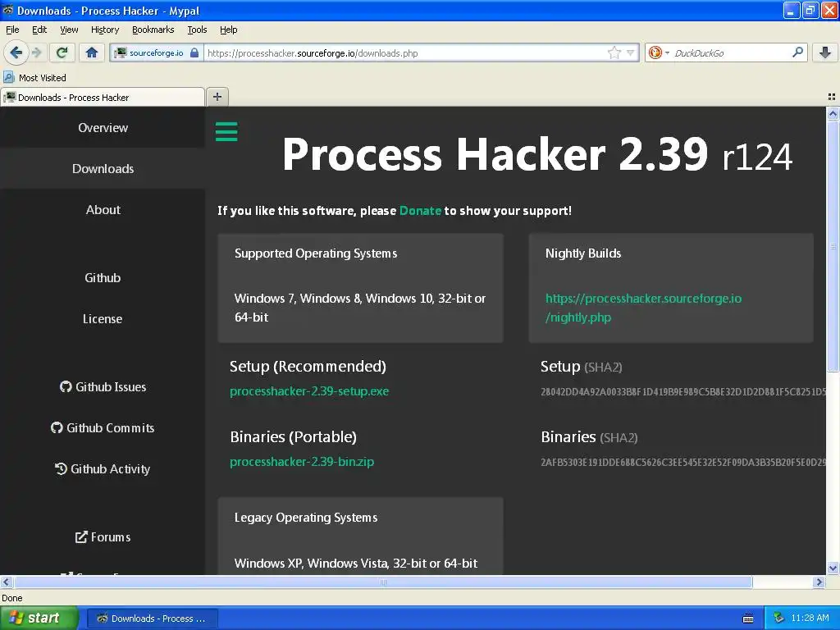The width and height of the screenshot is (840, 630).
Task: Click the system tray network icon
Action: 779,618
